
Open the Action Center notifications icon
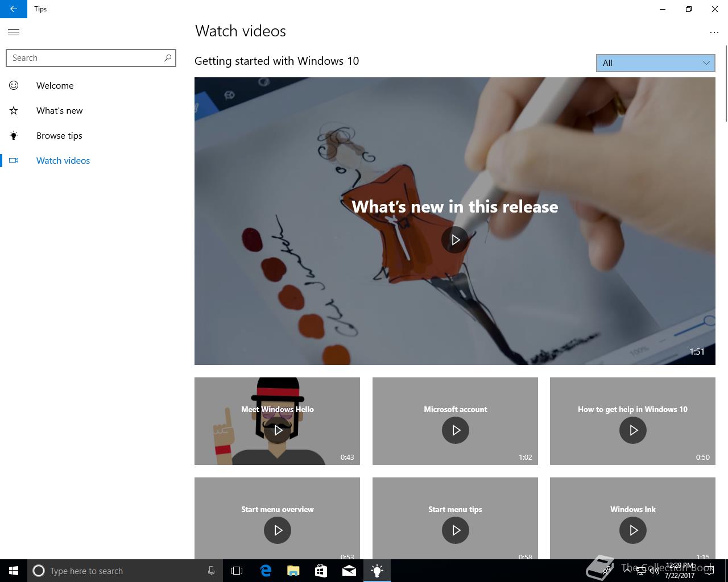point(709,571)
